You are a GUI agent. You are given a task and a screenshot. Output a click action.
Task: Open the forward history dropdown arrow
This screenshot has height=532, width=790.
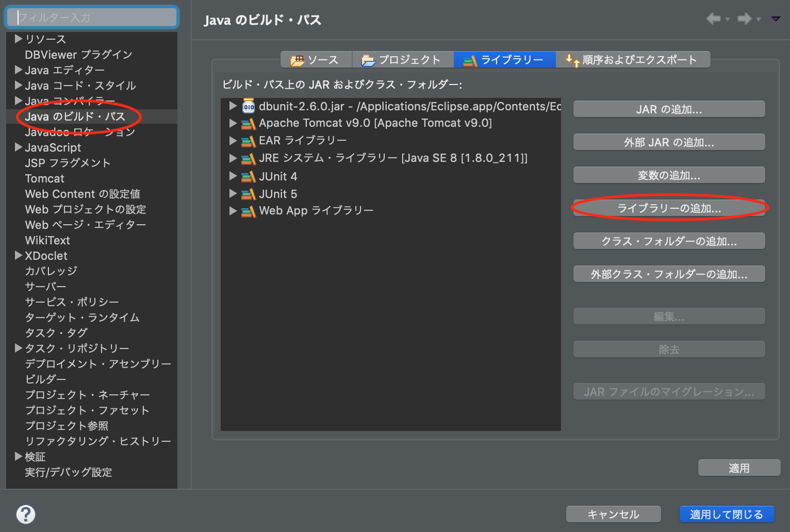tap(759, 20)
